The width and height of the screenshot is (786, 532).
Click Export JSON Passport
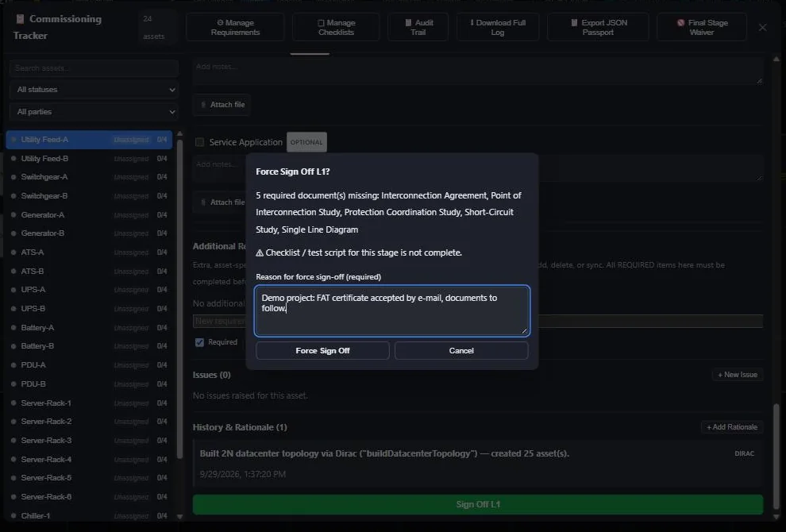pyautogui.click(x=598, y=27)
